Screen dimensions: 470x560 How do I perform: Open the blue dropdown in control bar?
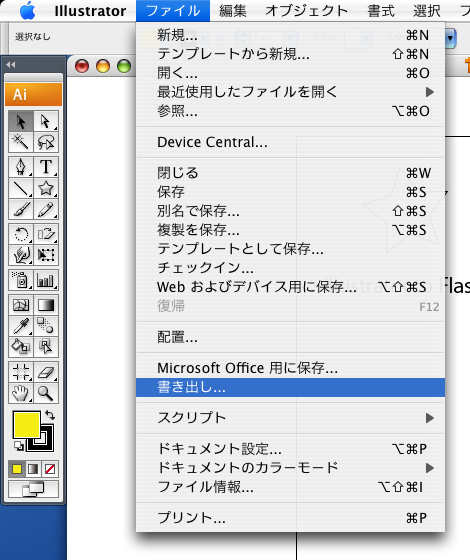click(x=450, y=38)
